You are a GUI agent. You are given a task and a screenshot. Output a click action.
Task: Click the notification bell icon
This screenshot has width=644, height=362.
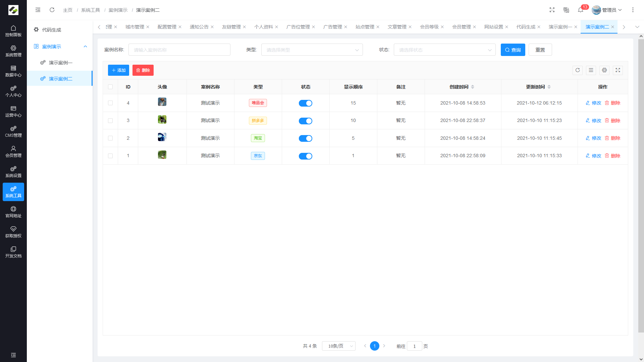pos(581,10)
